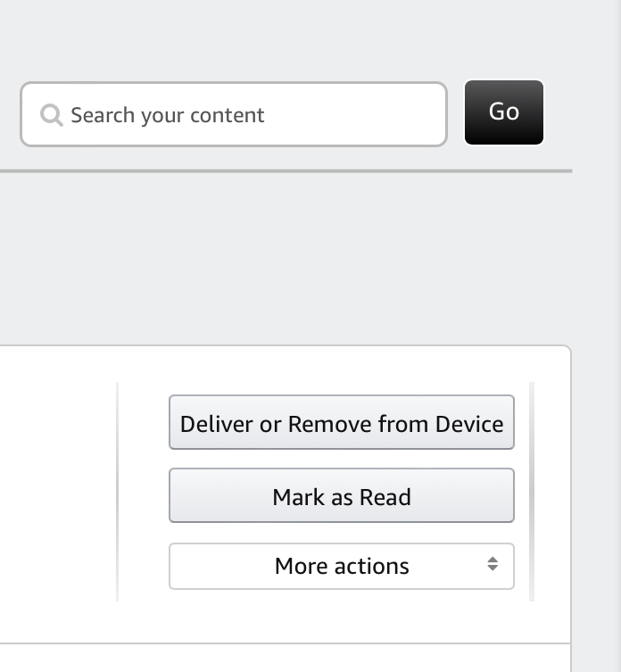Click the "Search your content" placeholder text
Image resolution: width=621 pixels, height=672 pixels.
pyautogui.click(x=168, y=115)
